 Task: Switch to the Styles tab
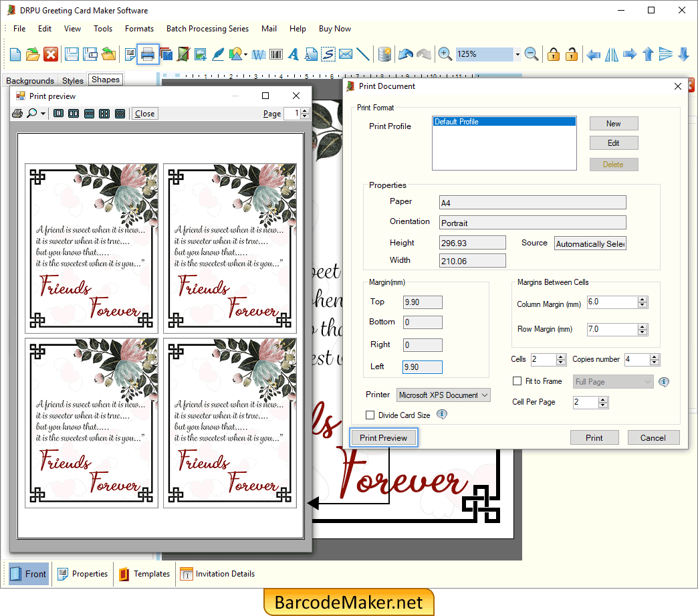73,81
